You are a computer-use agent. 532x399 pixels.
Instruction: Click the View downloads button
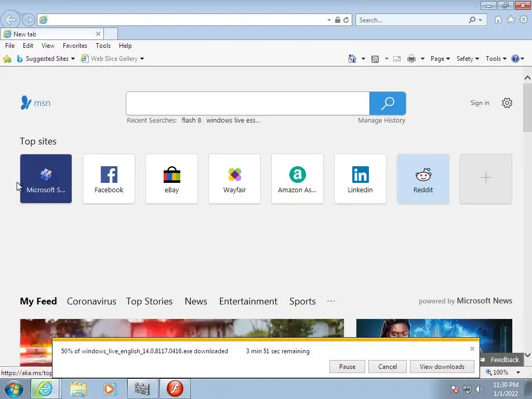pyautogui.click(x=442, y=366)
